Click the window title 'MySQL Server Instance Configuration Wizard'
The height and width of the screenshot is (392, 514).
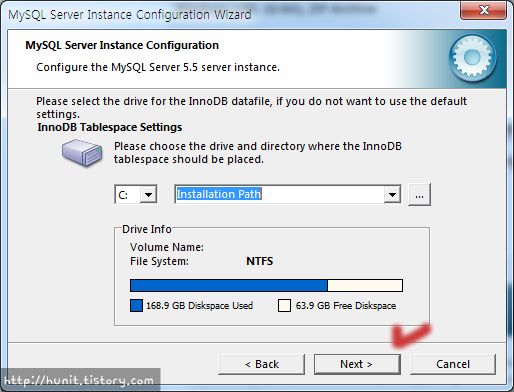(130, 15)
